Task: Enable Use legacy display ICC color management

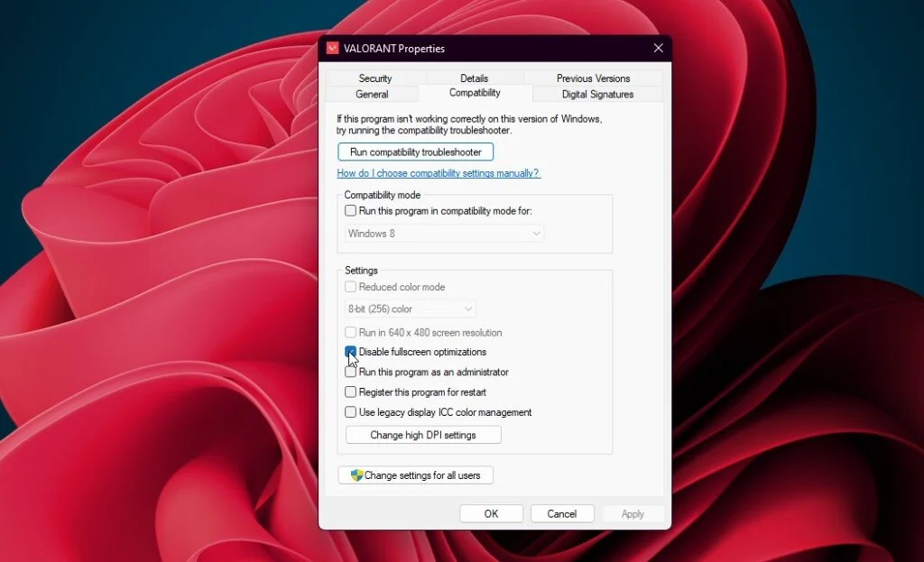Action: coord(351,412)
